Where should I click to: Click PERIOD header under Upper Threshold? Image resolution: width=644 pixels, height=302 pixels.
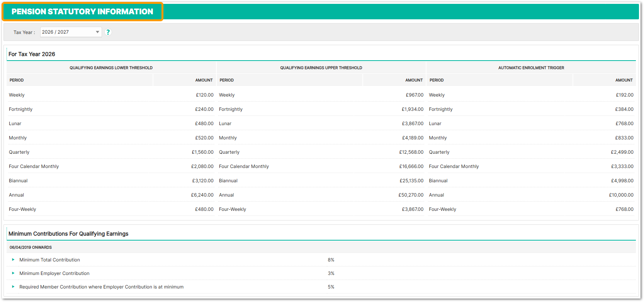pos(226,80)
